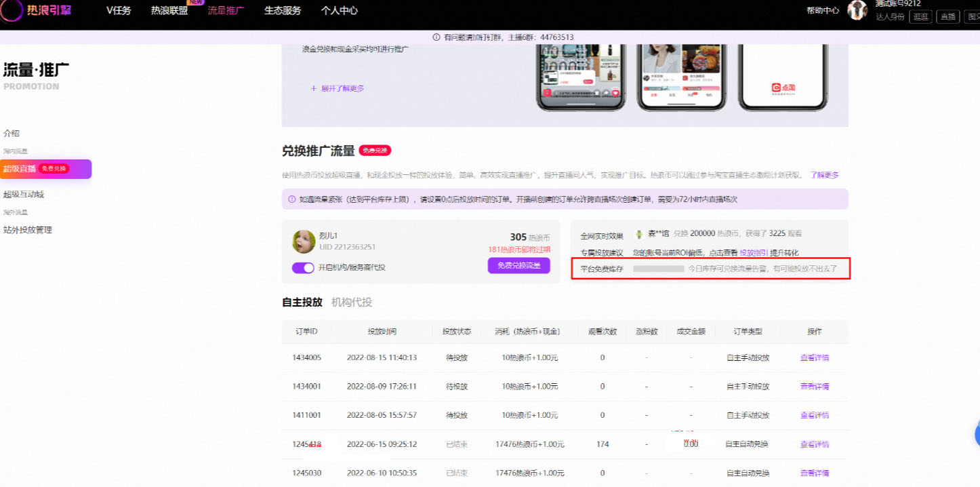
Task: Open the 测试账号9212 profile avatar
Action: click(857, 10)
